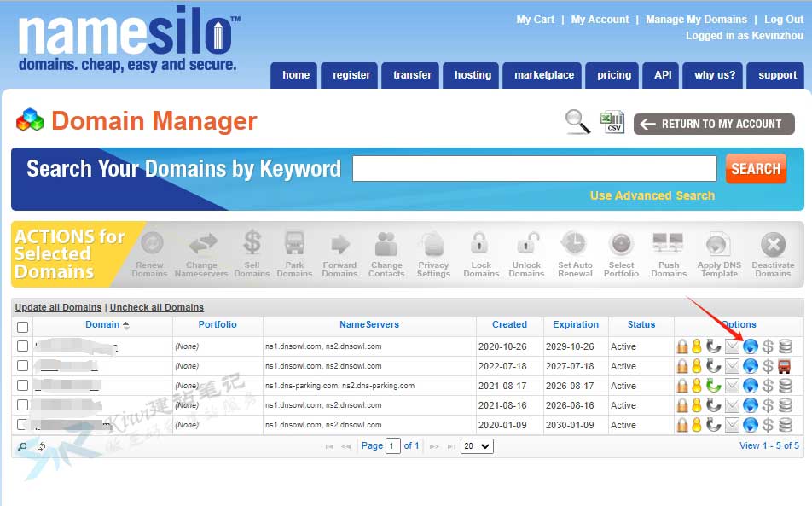
Task: Click green forwarding arrow in 2021-08-17 row
Action: tap(714, 386)
